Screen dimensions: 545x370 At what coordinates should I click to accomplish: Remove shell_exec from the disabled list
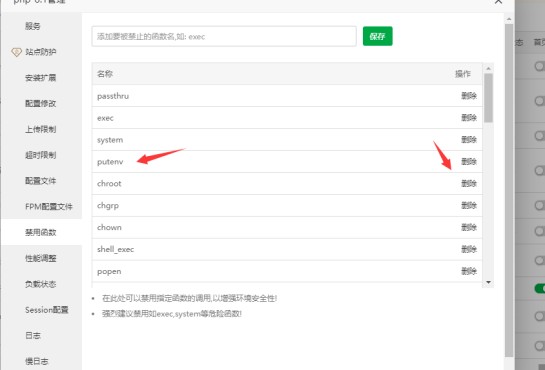(x=469, y=249)
